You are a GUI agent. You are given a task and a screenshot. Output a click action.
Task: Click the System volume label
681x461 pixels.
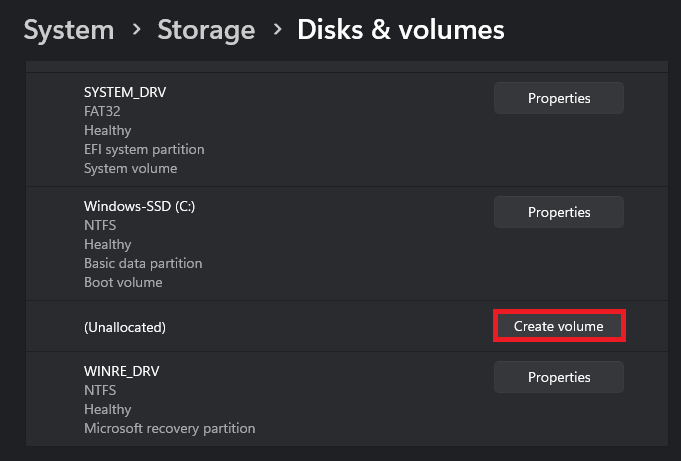[130, 168]
